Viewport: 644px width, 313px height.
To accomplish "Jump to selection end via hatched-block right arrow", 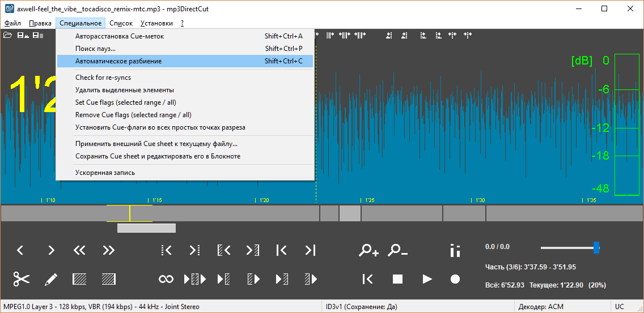I will coord(253,250).
